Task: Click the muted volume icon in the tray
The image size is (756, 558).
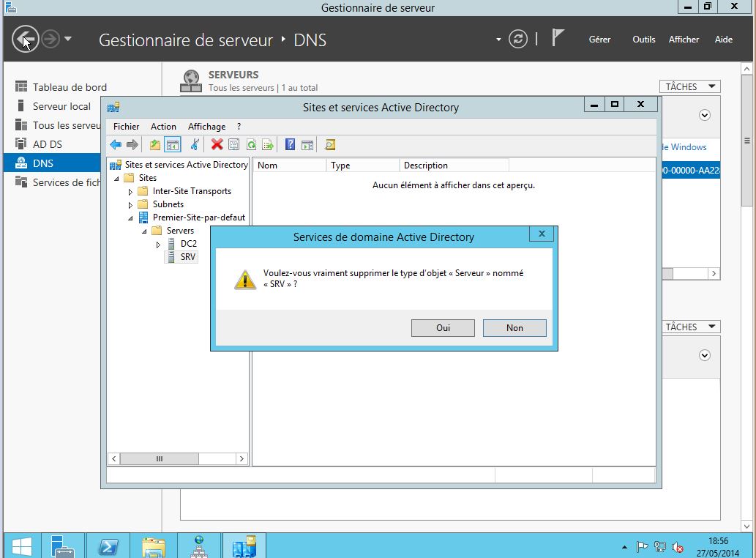Action: point(678,547)
